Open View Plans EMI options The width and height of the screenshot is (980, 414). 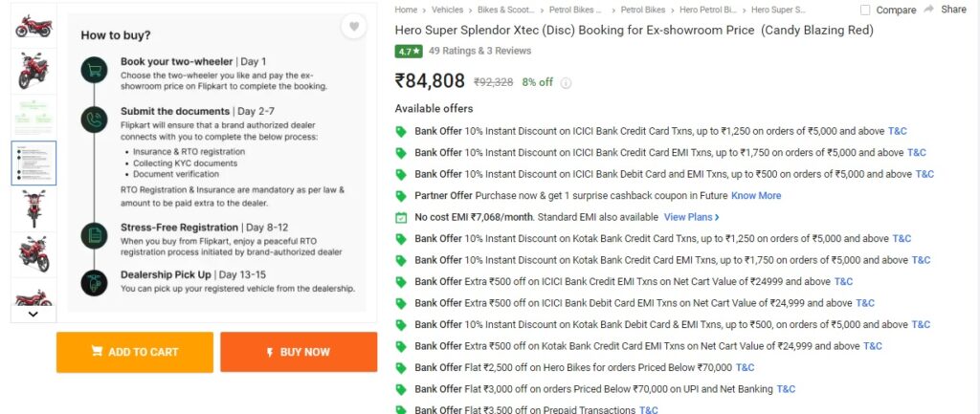tap(691, 217)
